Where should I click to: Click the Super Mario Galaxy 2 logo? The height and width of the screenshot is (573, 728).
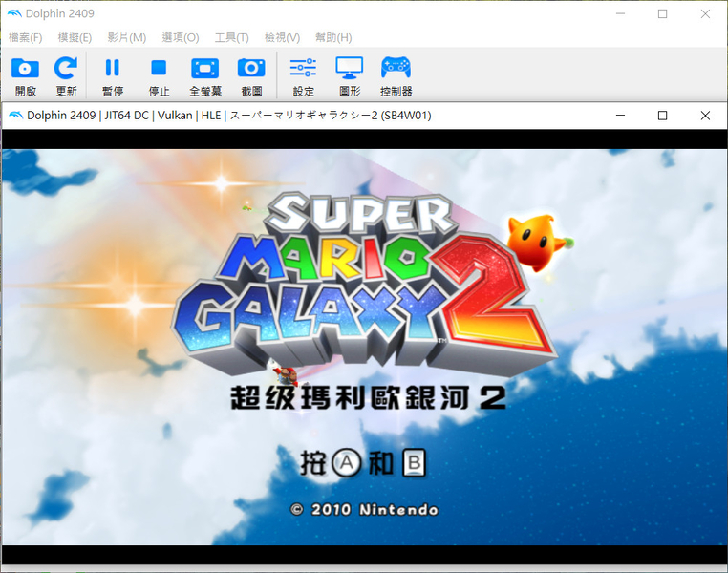pyautogui.click(x=362, y=283)
